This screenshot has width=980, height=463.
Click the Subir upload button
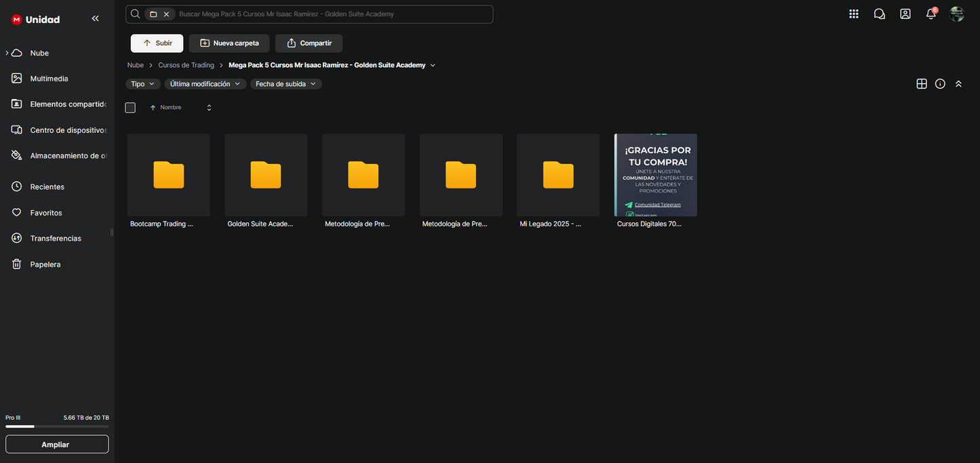tap(157, 43)
